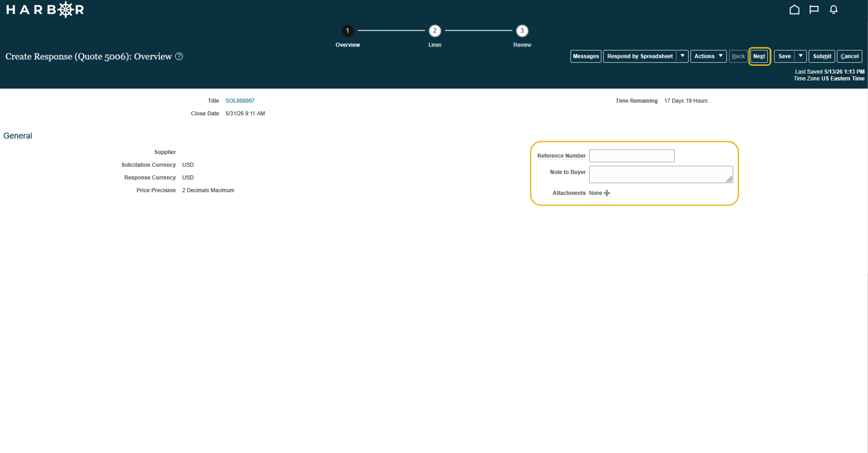
Task: Click the Attachments 'None' text
Action: [595, 193]
